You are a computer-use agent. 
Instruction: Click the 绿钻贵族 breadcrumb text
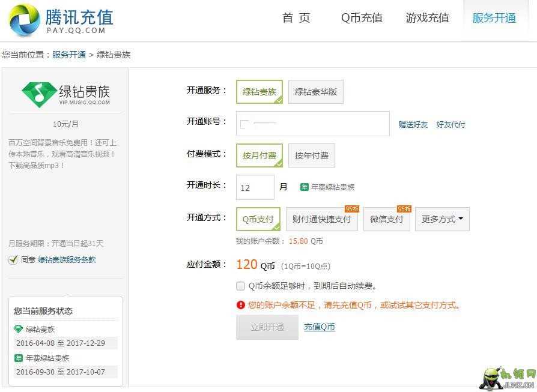(x=114, y=55)
